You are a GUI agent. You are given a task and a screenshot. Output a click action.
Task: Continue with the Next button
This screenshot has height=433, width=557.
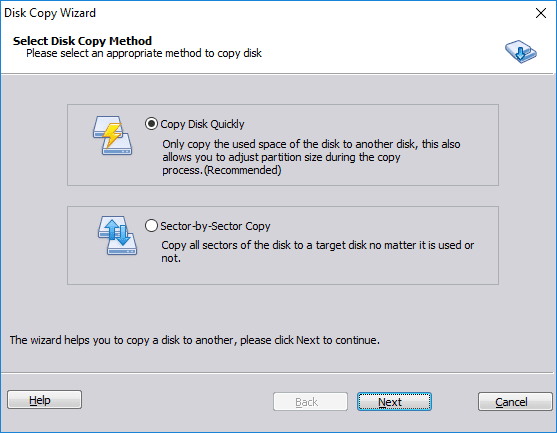pyautogui.click(x=394, y=401)
